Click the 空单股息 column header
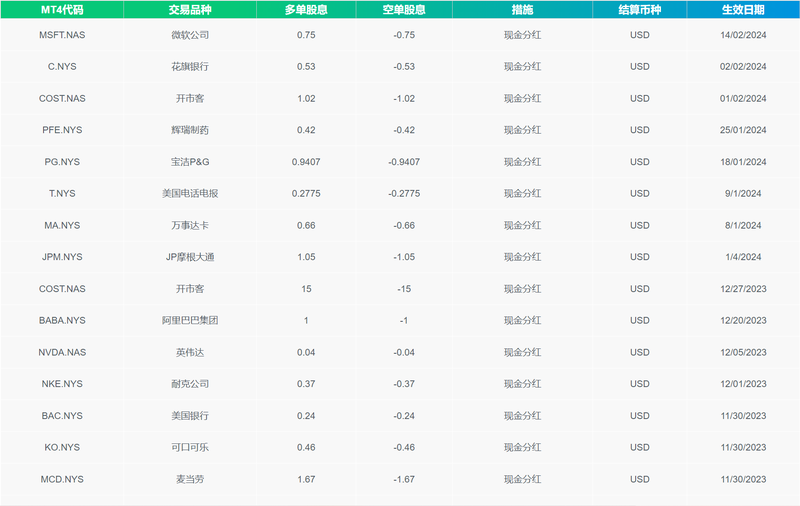Image resolution: width=800 pixels, height=506 pixels. point(404,10)
